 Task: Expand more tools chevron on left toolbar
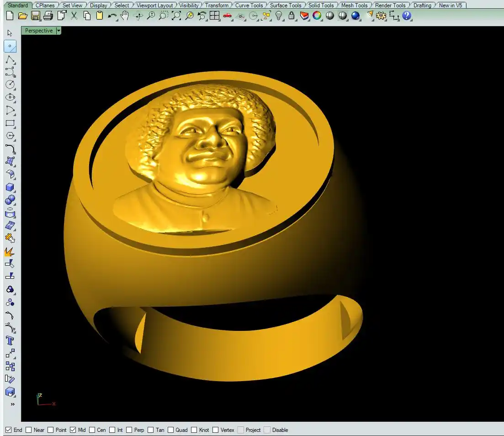pos(12,404)
